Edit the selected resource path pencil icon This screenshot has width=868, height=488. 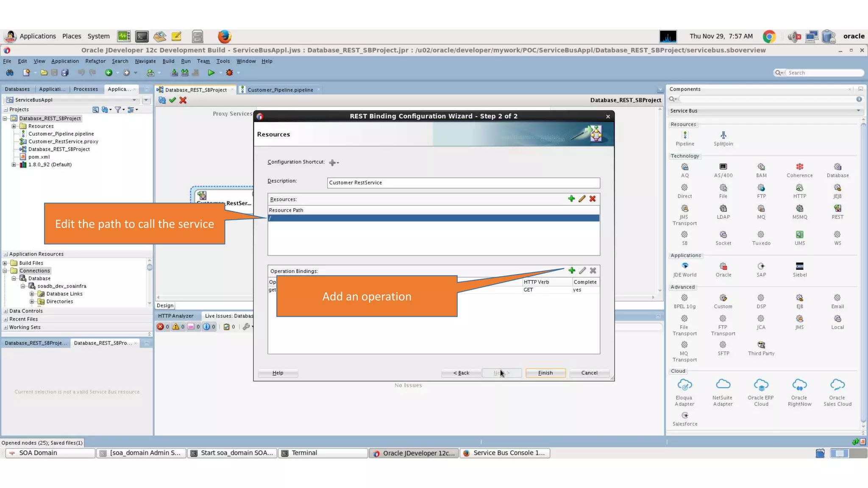(582, 199)
